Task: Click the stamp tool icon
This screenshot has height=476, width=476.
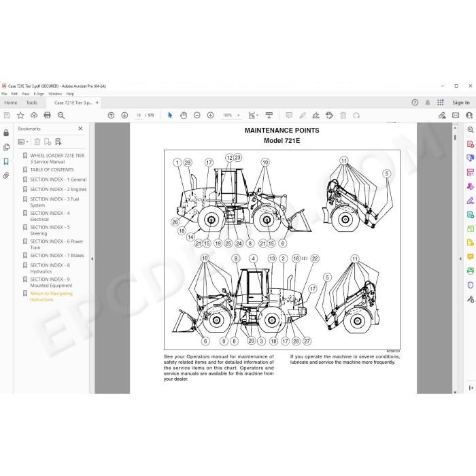Action: tap(329, 116)
